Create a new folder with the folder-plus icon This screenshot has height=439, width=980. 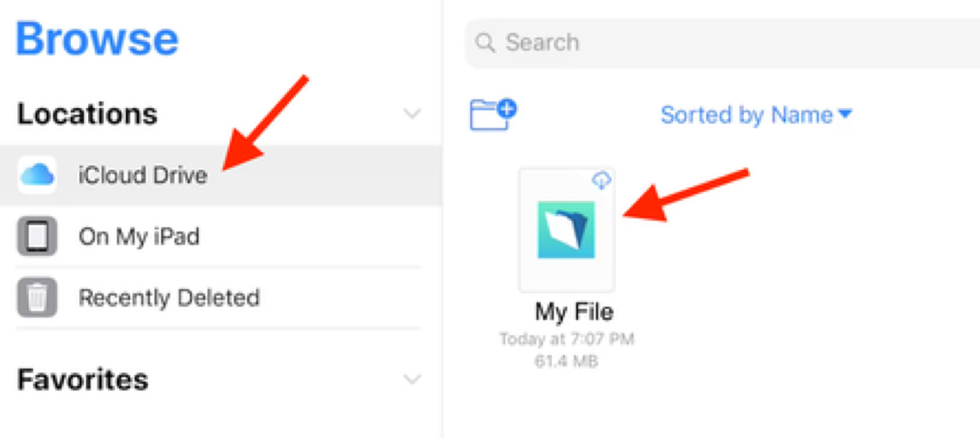(x=492, y=114)
